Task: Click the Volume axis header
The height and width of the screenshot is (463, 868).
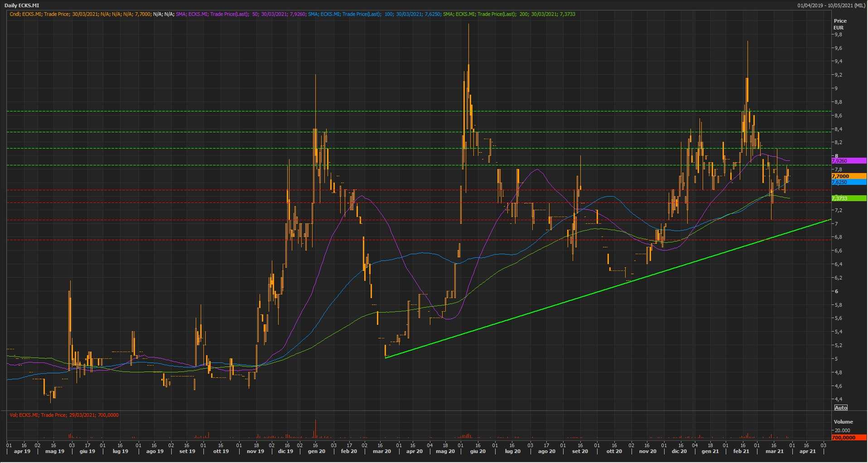Action: coord(843,422)
